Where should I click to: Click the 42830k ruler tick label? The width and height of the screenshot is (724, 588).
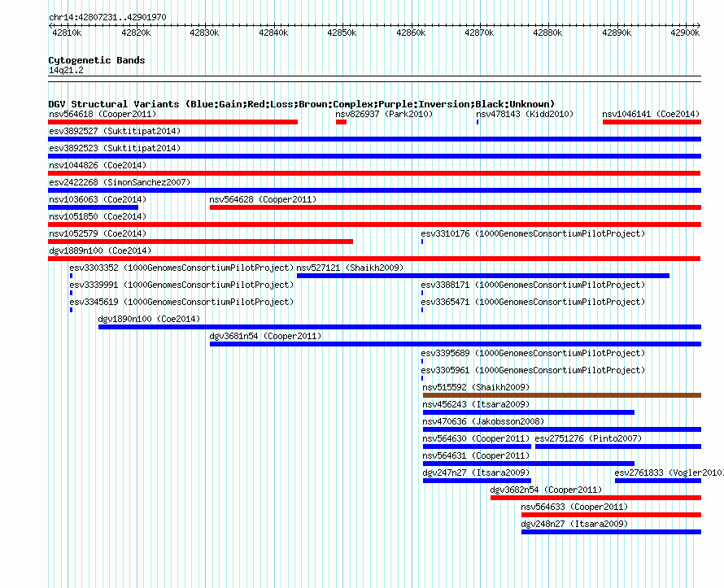[x=204, y=33]
